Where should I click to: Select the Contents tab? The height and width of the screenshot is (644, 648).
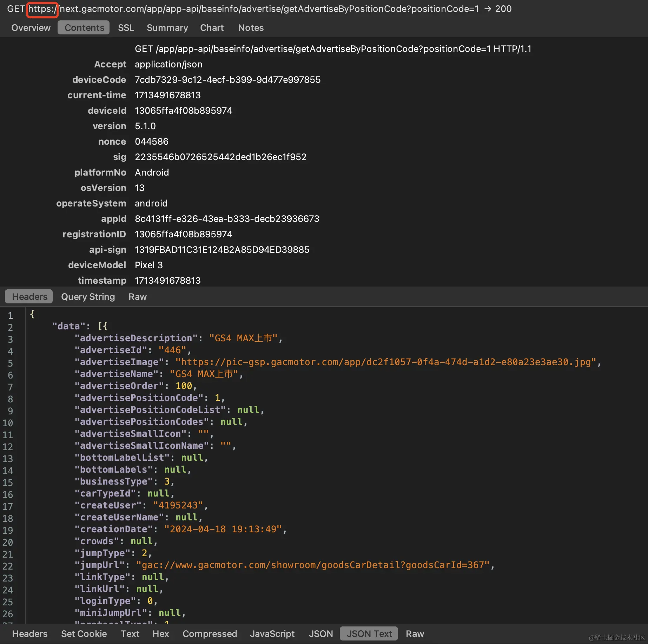point(84,28)
